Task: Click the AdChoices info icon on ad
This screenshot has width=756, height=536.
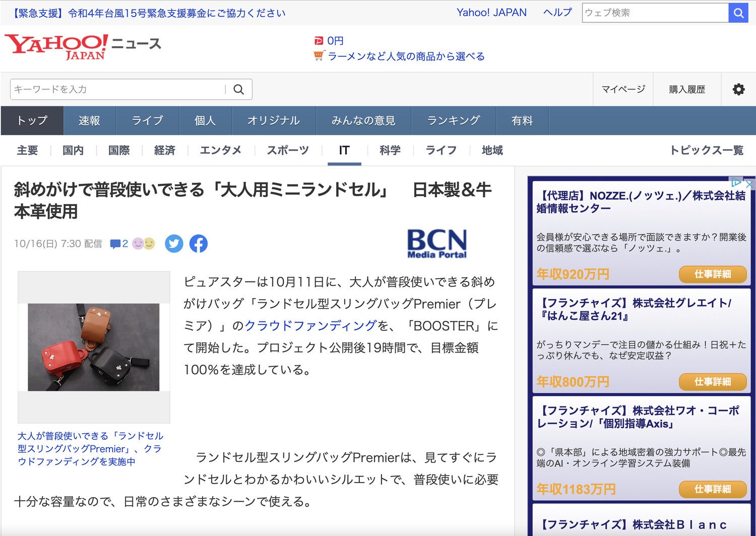Action: [x=736, y=182]
